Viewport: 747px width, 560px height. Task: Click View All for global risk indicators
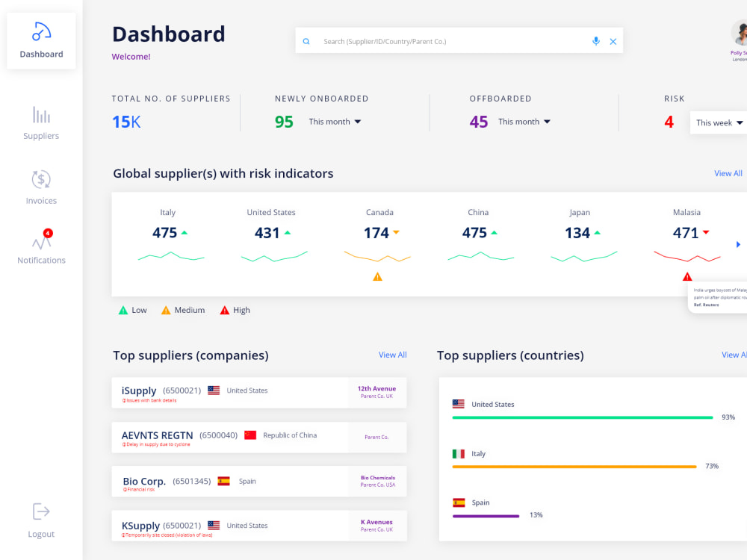point(728,173)
